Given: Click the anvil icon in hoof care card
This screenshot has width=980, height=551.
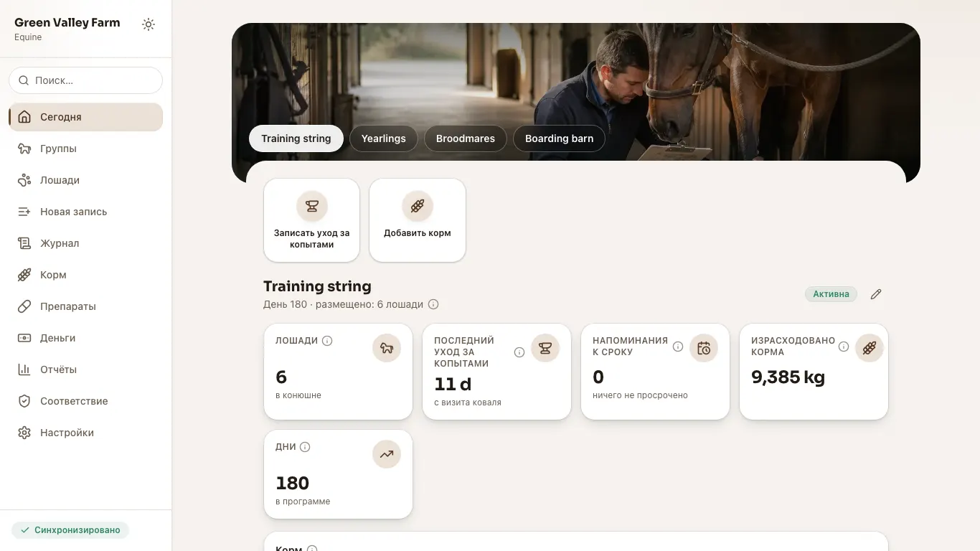Looking at the screenshot, I should tap(545, 349).
